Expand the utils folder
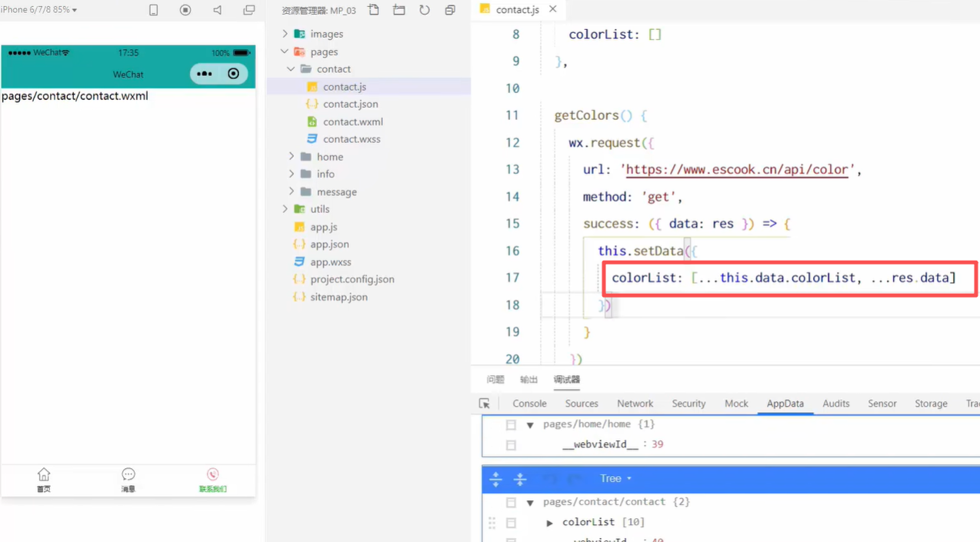This screenshot has width=980, height=542. click(x=285, y=209)
